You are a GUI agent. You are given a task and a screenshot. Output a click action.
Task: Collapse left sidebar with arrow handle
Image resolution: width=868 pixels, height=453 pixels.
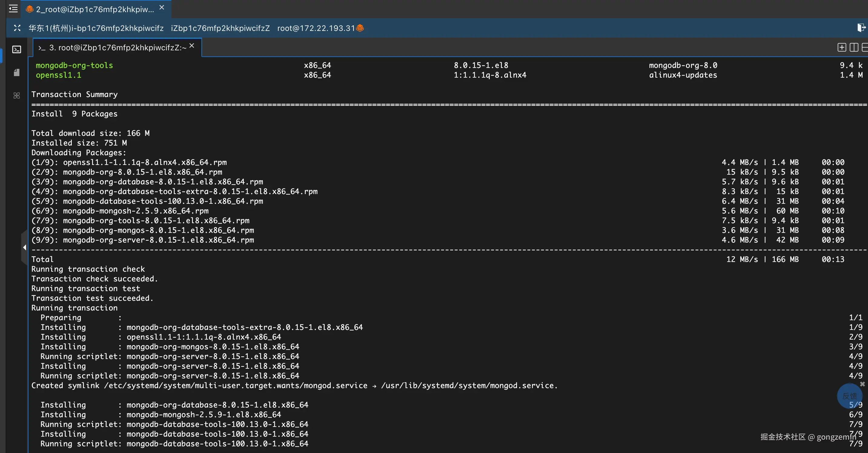point(24,247)
